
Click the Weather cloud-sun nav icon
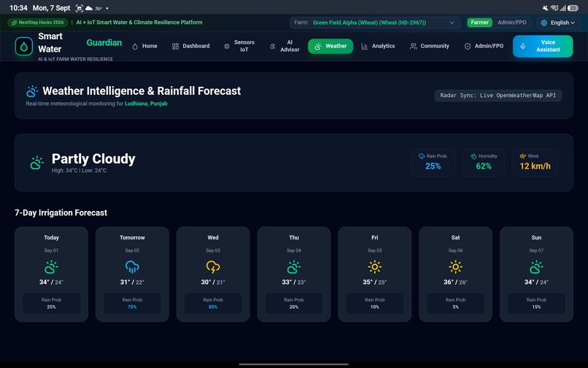[x=318, y=46]
